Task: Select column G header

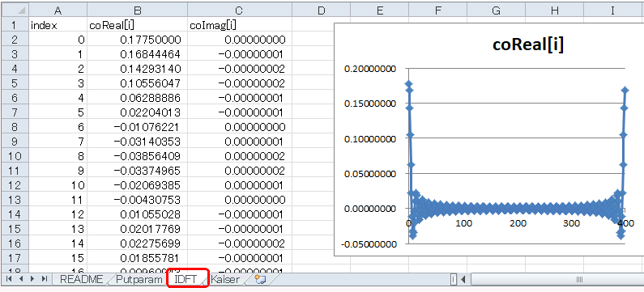Action: (496, 10)
